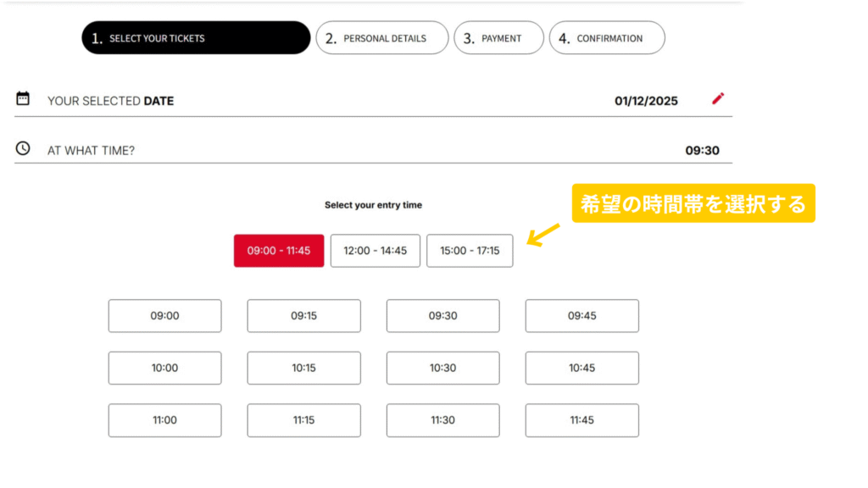Viewport: 868px width, 488px height.
Task: Open the Select Your Tickets step
Action: pos(196,38)
